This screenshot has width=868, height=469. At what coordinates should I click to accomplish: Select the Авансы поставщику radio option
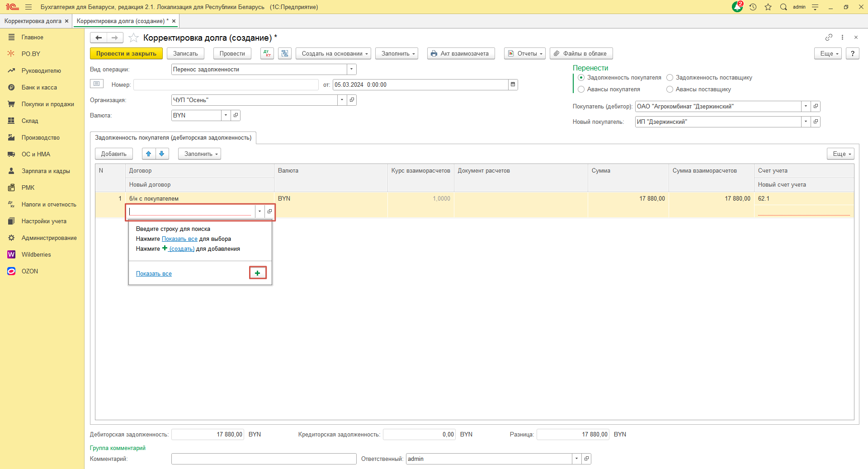tap(670, 89)
